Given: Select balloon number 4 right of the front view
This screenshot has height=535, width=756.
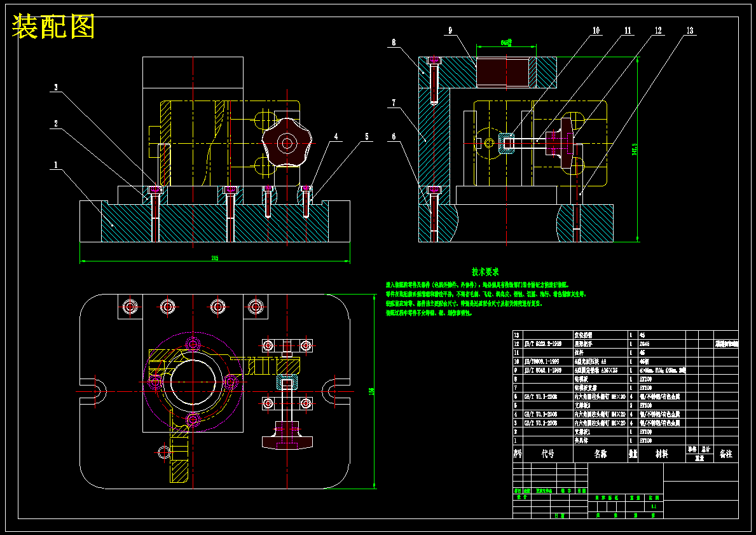Looking at the screenshot, I should [336, 137].
